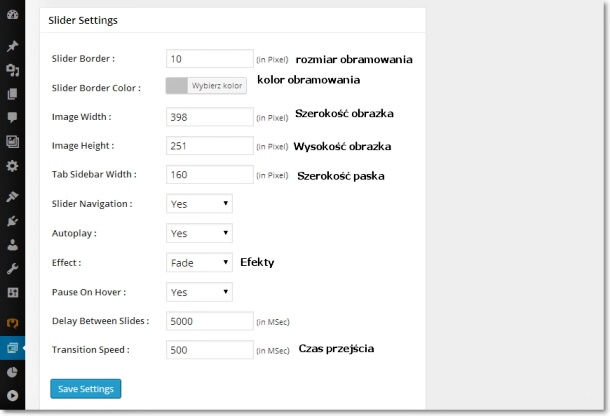Select the active slider menu item in sidebar
Image resolution: width=610 pixels, height=416 pixels.
coord(12,348)
